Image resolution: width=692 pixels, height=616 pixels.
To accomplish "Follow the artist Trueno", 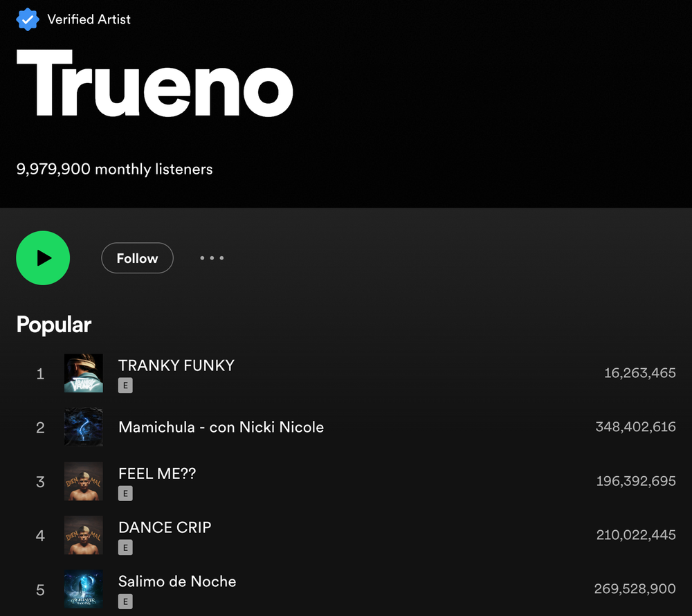I will 137,258.
